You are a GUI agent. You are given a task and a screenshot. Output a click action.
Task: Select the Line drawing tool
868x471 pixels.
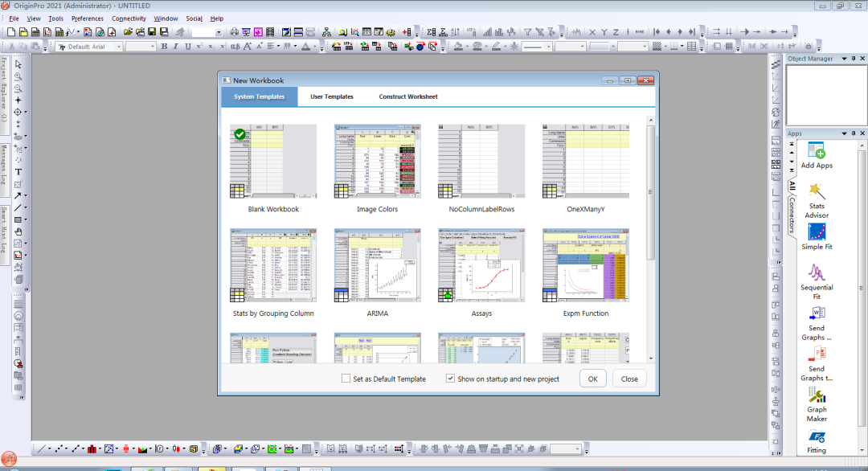(18, 207)
